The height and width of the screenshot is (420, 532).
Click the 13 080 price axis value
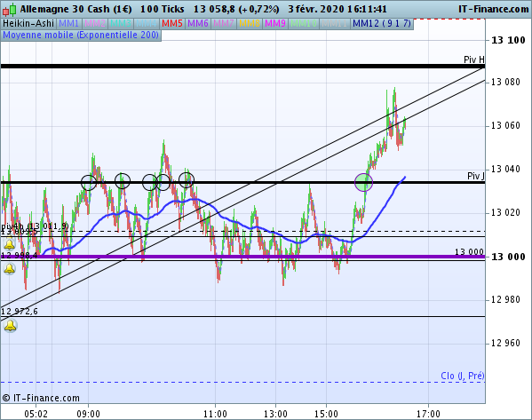pyautogui.click(x=505, y=82)
